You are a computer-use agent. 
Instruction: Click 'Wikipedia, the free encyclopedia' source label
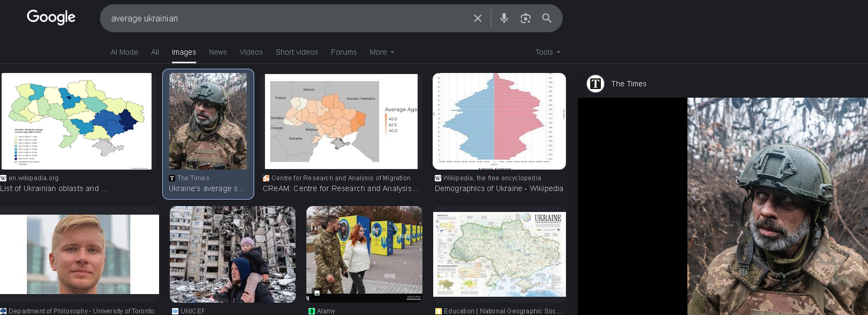[x=492, y=178]
